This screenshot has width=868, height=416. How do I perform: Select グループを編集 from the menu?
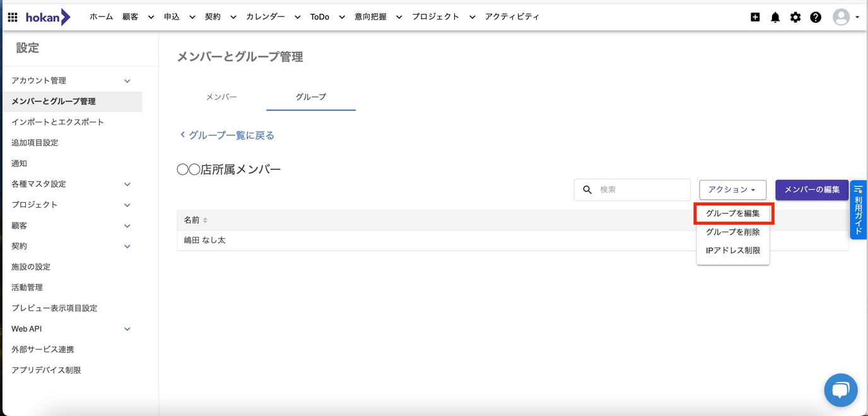tap(733, 213)
